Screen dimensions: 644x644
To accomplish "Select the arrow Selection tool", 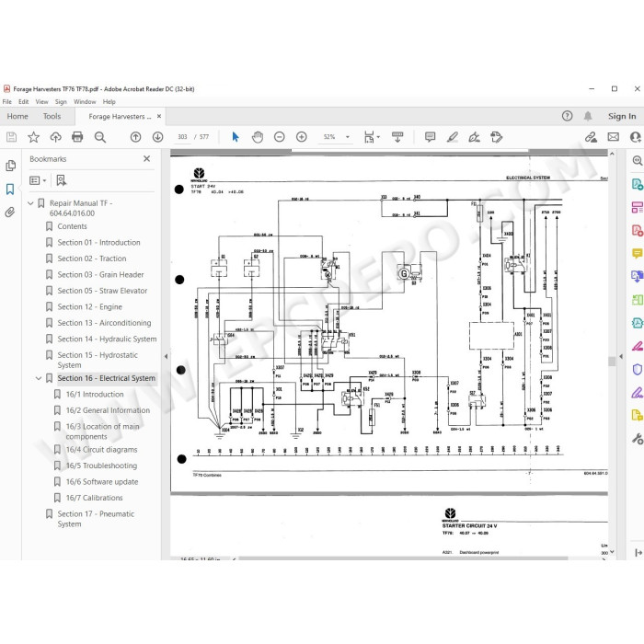I will pyautogui.click(x=236, y=137).
